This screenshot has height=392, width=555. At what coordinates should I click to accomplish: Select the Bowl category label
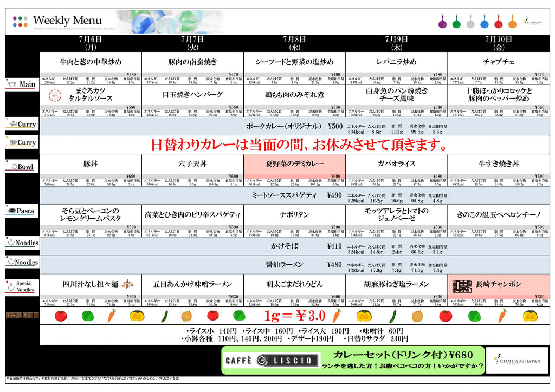[x=22, y=166]
